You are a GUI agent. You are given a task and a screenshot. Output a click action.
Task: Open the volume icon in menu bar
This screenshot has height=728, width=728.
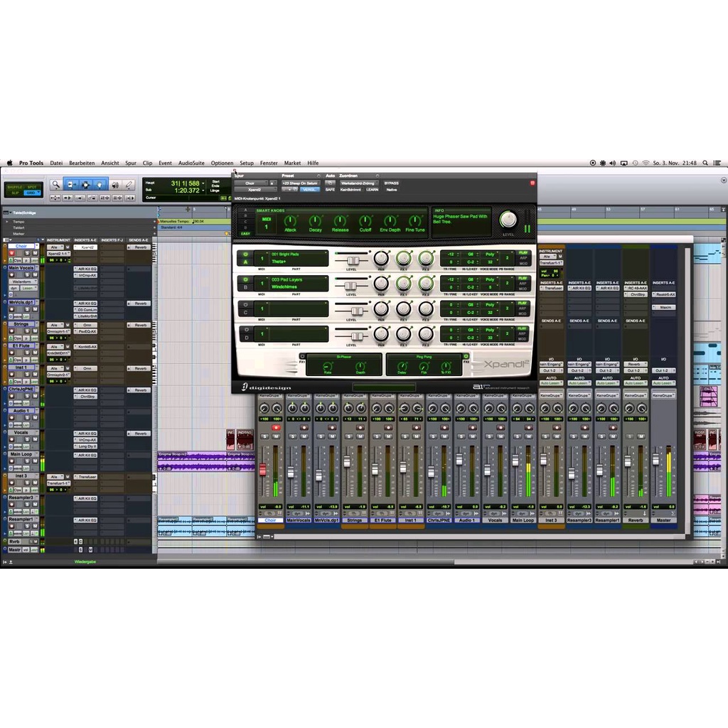[x=612, y=163]
